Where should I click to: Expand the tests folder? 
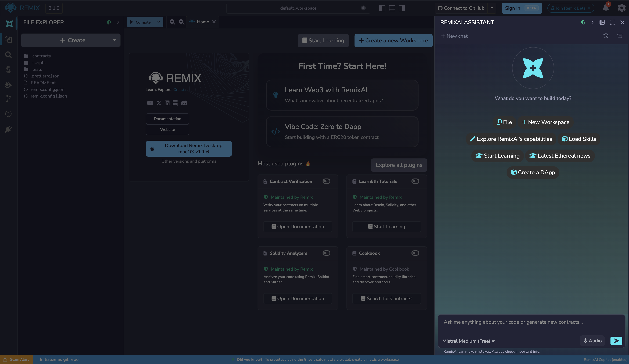[x=37, y=69]
